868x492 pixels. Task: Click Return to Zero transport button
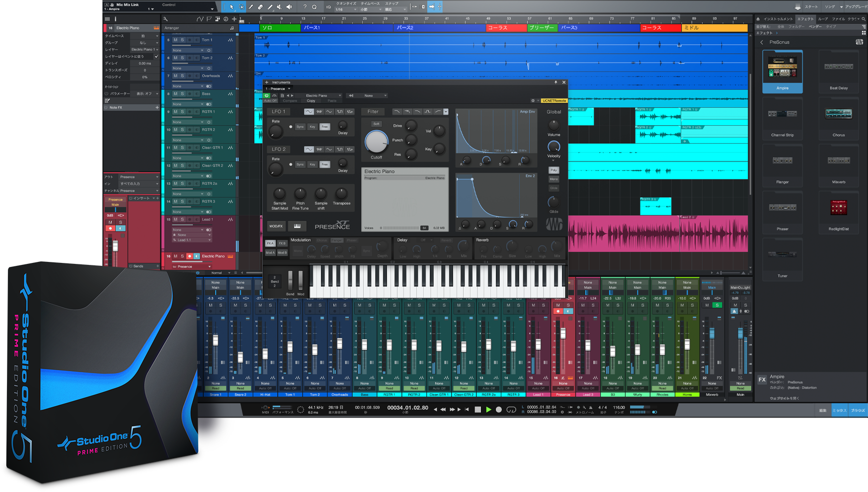(467, 410)
